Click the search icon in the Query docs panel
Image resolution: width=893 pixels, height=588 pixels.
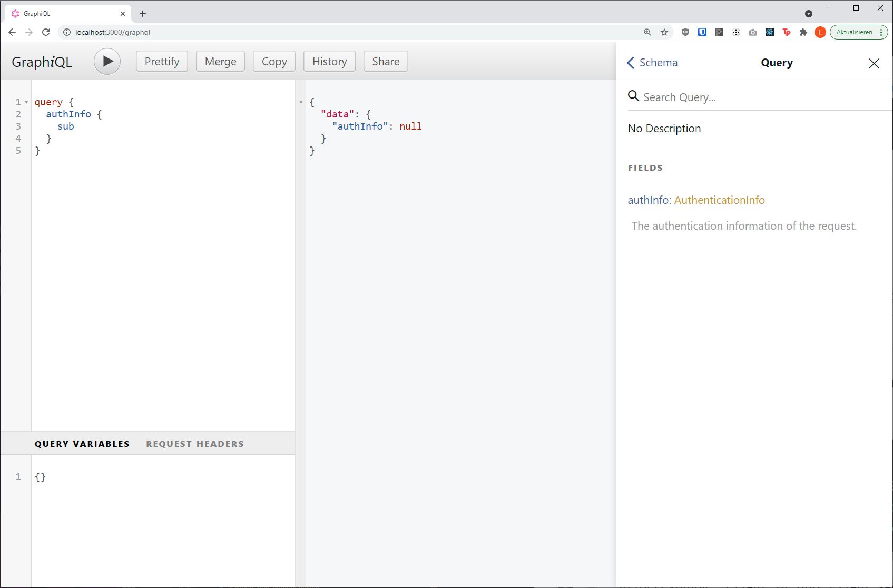point(633,96)
